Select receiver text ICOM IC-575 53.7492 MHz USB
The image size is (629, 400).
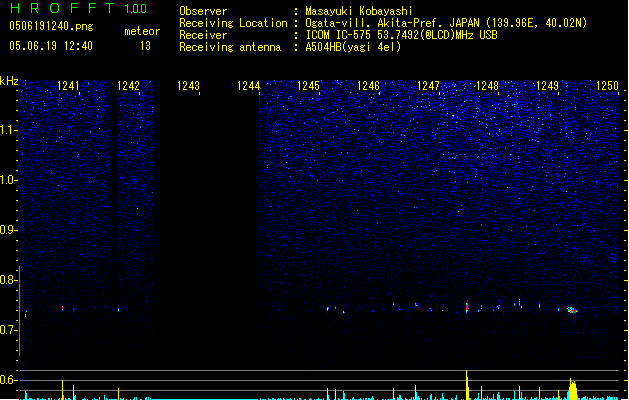click(401, 35)
